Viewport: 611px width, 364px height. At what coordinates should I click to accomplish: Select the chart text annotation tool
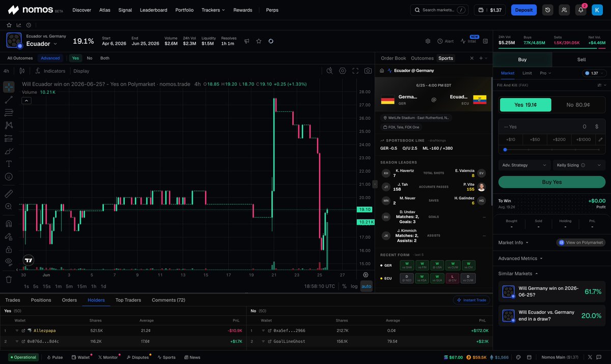point(9,164)
